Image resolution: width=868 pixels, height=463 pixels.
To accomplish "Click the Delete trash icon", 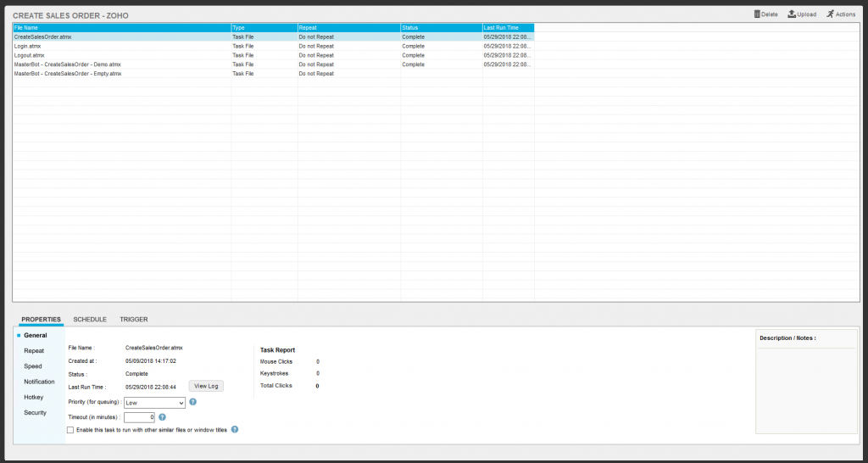I will [x=757, y=14].
